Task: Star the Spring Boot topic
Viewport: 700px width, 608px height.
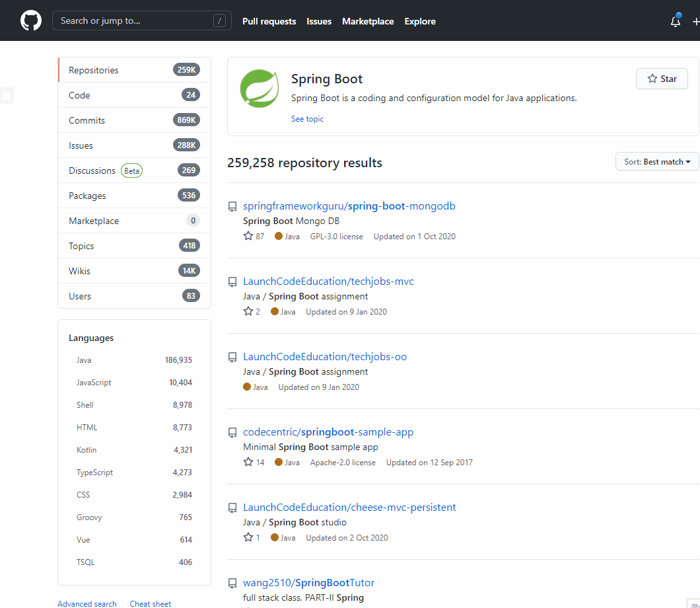Action: point(662,79)
